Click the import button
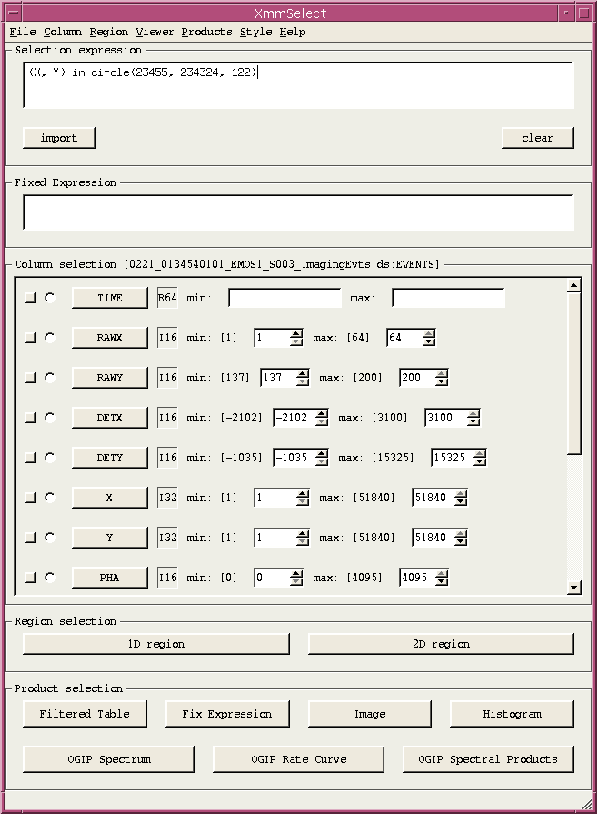The height and width of the screenshot is (814, 597). [59, 138]
